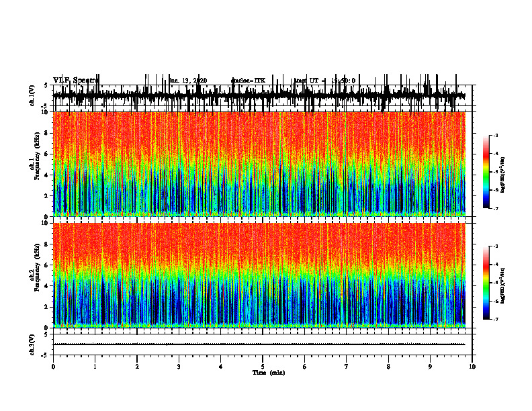The height and width of the screenshot is (411, 532).
Task: Click the "-7" label on ch.1 color scale
Action: 496,208
